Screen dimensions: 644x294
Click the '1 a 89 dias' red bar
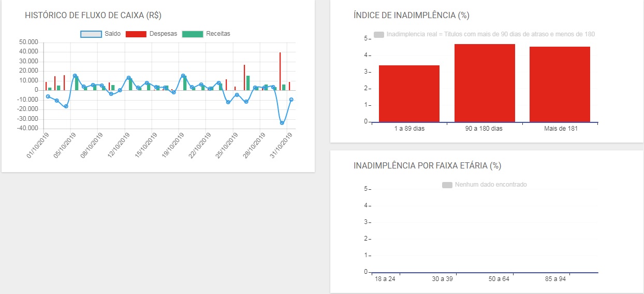coord(409,93)
